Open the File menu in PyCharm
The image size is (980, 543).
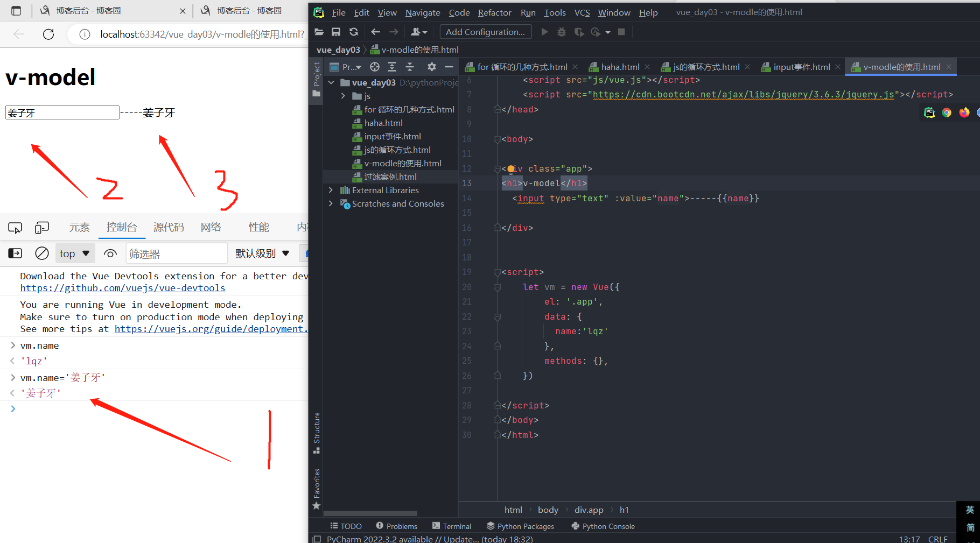[x=339, y=12]
